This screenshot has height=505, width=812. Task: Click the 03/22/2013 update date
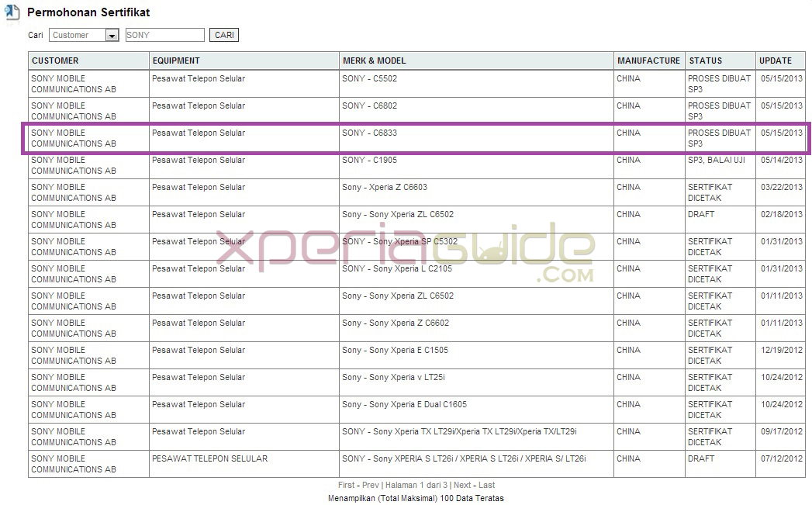782,187
